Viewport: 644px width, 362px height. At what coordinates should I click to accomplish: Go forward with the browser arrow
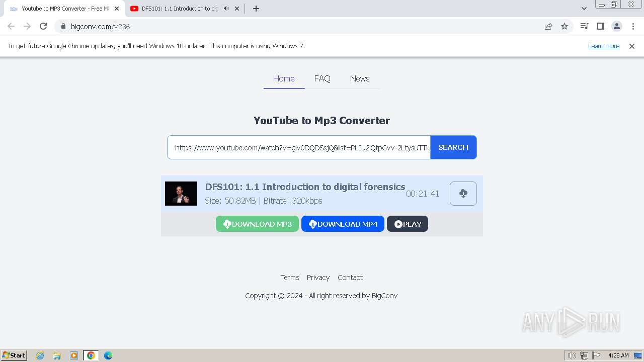coord(27,27)
